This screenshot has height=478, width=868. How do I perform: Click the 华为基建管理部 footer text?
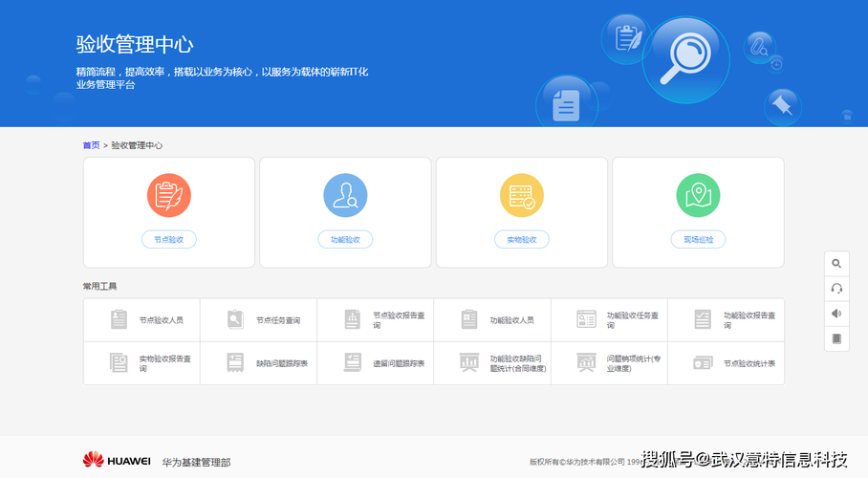[x=196, y=462]
